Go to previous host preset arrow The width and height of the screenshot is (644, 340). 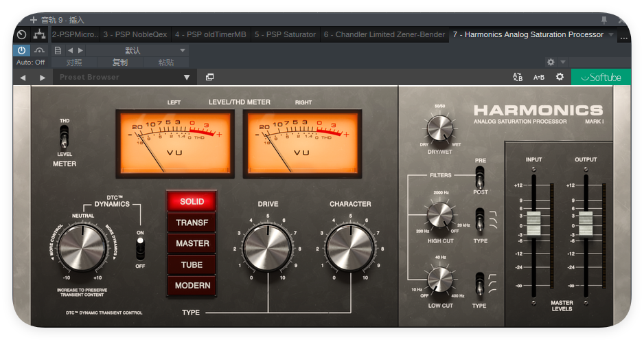[70, 50]
